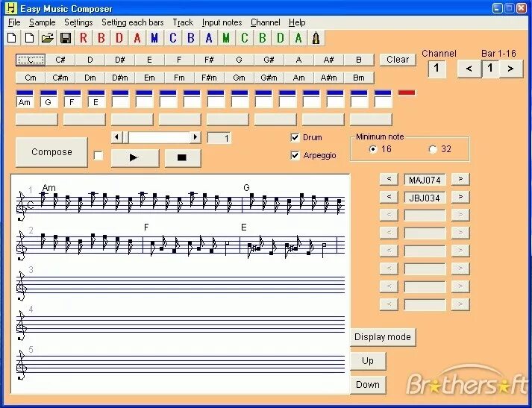Click the green C toolbar icon
The image size is (532, 408).
244,37
